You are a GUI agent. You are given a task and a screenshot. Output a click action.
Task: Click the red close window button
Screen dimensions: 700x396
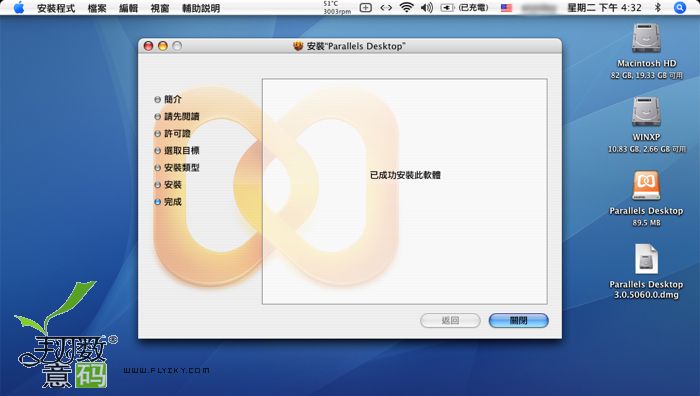149,46
